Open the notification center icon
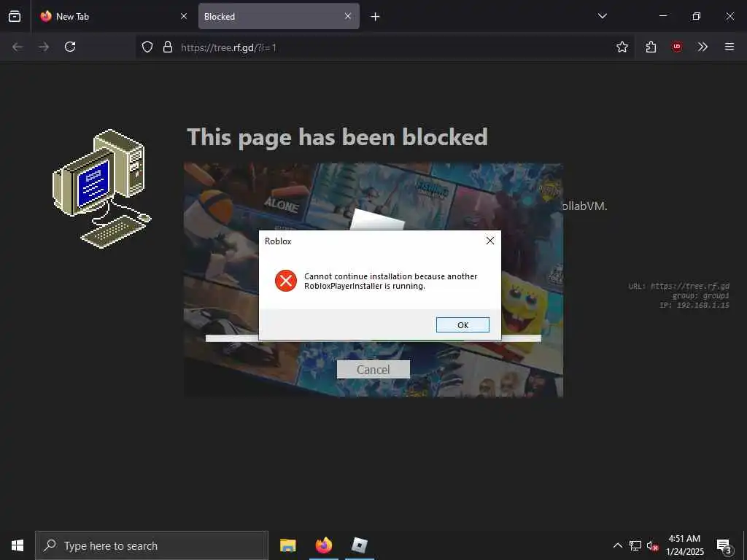 (x=724, y=545)
